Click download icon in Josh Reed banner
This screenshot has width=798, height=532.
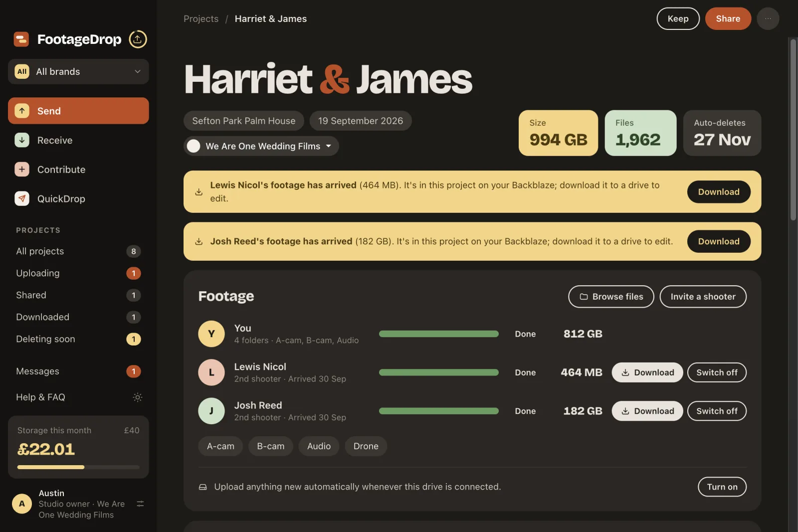click(199, 241)
